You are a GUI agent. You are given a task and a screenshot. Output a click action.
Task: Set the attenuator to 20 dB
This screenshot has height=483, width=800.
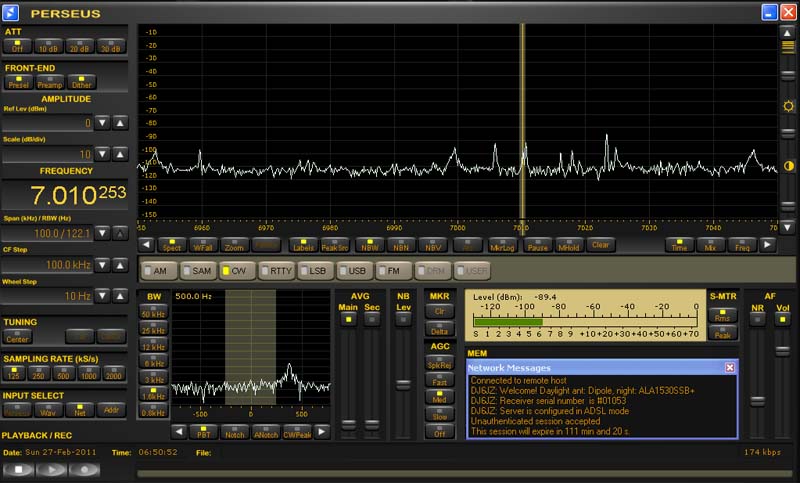80,46
